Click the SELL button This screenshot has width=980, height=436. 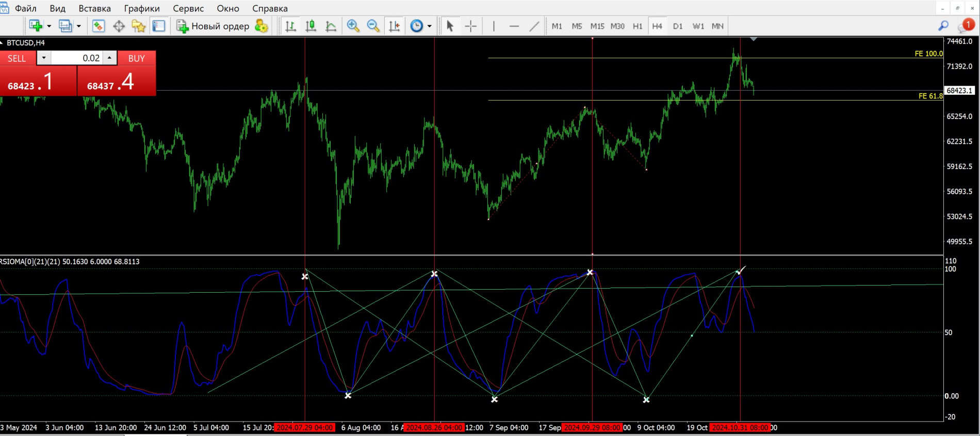pos(17,58)
